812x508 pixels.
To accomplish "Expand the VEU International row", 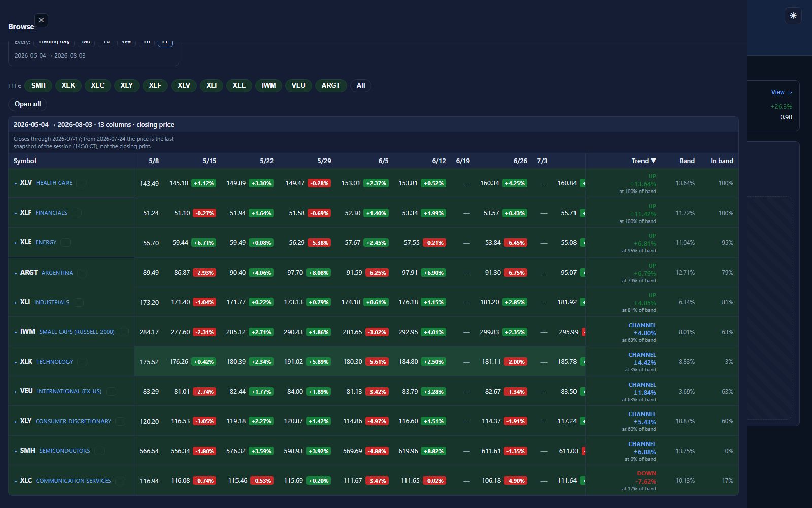I will 16,391.
